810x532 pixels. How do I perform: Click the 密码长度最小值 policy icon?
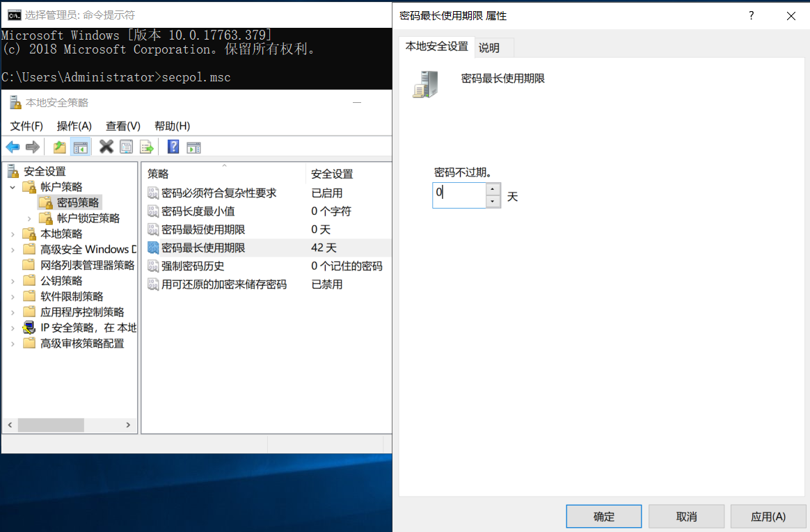(x=153, y=211)
